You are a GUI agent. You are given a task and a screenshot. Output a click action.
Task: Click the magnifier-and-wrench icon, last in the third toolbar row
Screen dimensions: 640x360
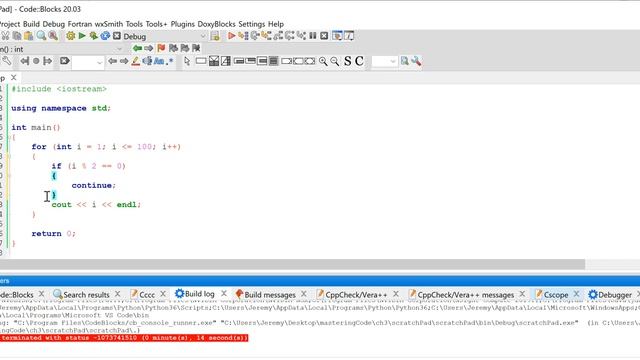coord(416,61)
